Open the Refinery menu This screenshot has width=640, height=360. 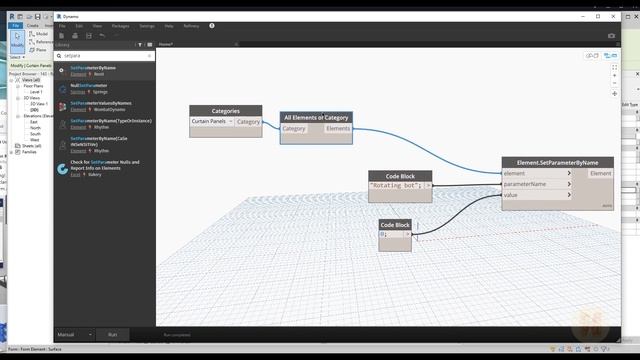click(191, 26)
